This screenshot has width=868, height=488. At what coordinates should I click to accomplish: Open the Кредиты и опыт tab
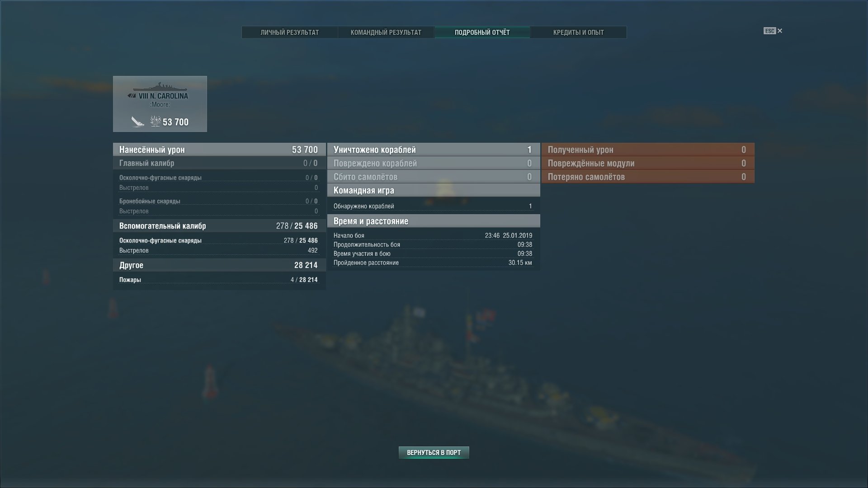point(579,33)
